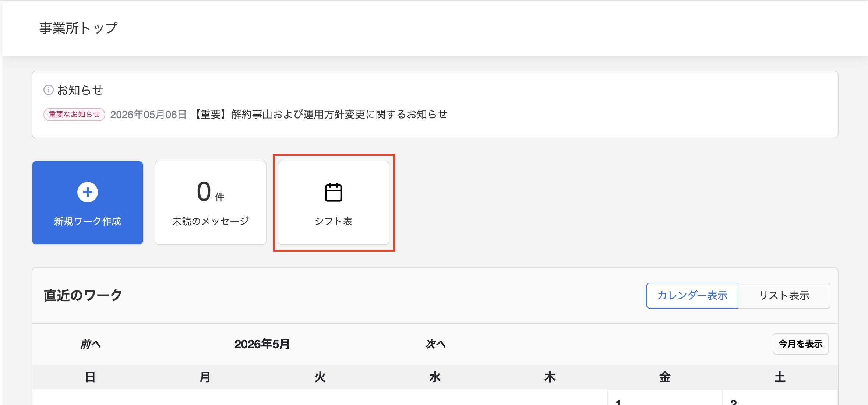Switch to リスト表示 view

[784, 296]
